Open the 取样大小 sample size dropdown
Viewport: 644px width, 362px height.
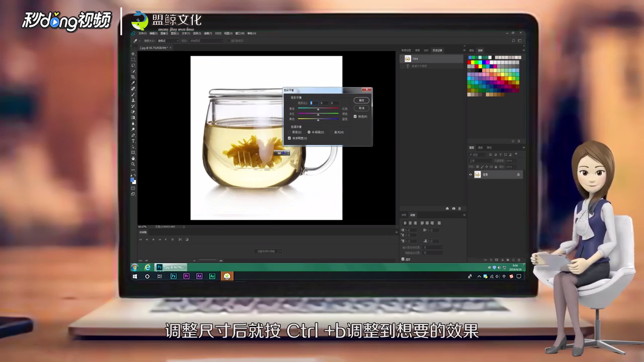[168, 41]
